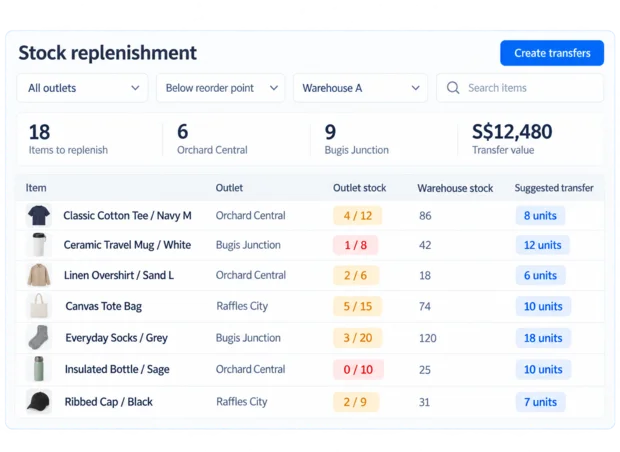Sort by the Outlet column header
This screenshot has height=452, width=620.
pos(229,188)
